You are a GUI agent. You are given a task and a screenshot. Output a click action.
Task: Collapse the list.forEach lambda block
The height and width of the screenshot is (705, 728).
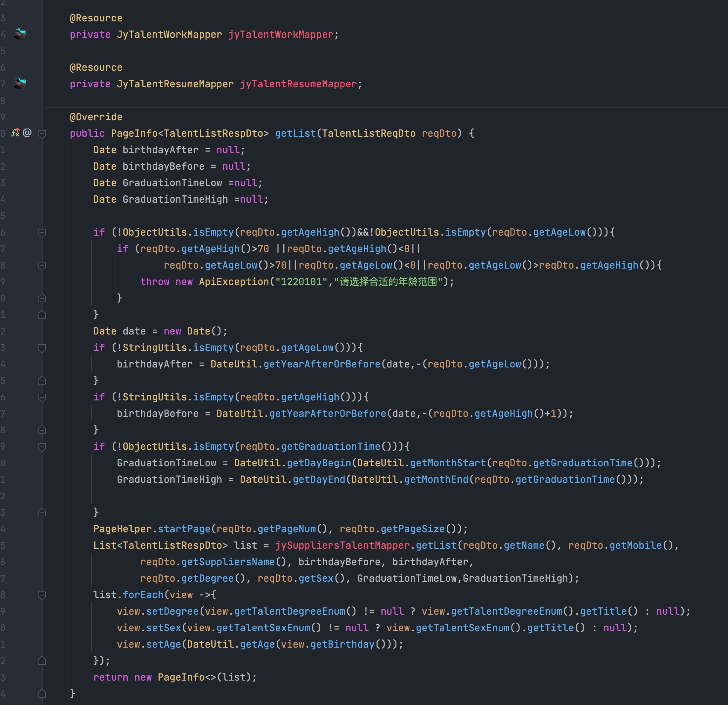[42, 595]
